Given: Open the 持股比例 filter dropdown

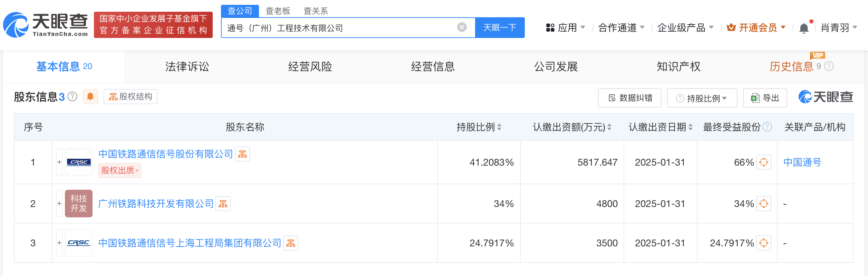Looking at the screenshot, I should 702,98.
